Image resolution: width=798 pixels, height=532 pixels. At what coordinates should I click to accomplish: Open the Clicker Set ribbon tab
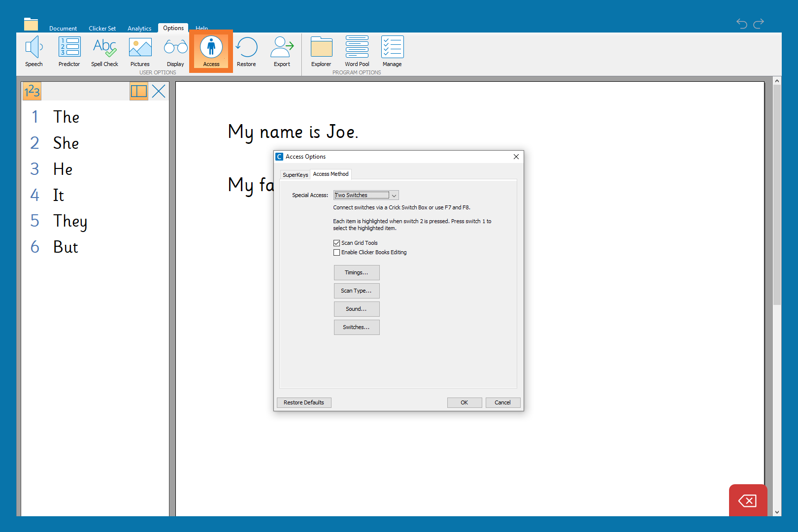click(102, 29)
